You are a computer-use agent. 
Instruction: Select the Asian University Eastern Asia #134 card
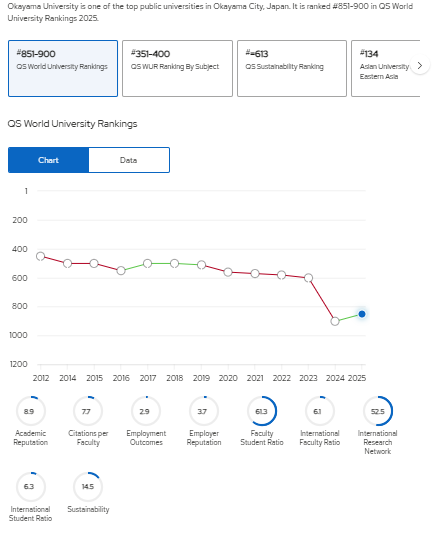(386, 68)
